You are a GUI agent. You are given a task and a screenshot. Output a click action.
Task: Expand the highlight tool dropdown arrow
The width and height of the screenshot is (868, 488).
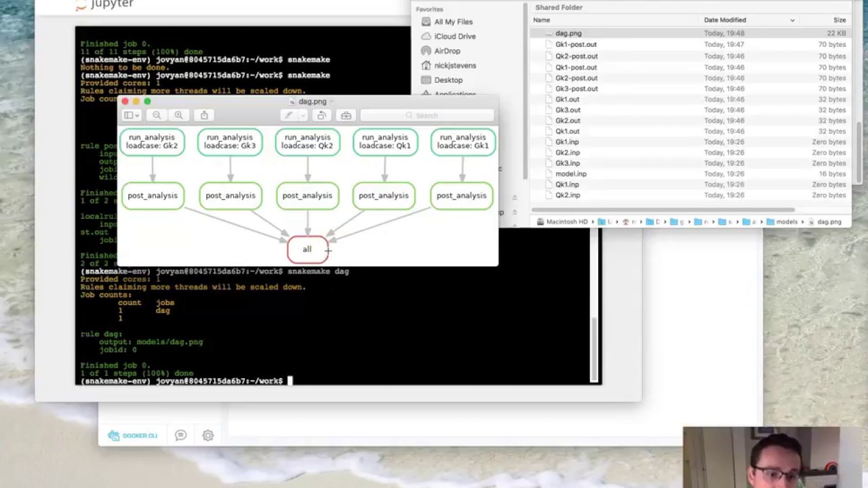[302, 115]
